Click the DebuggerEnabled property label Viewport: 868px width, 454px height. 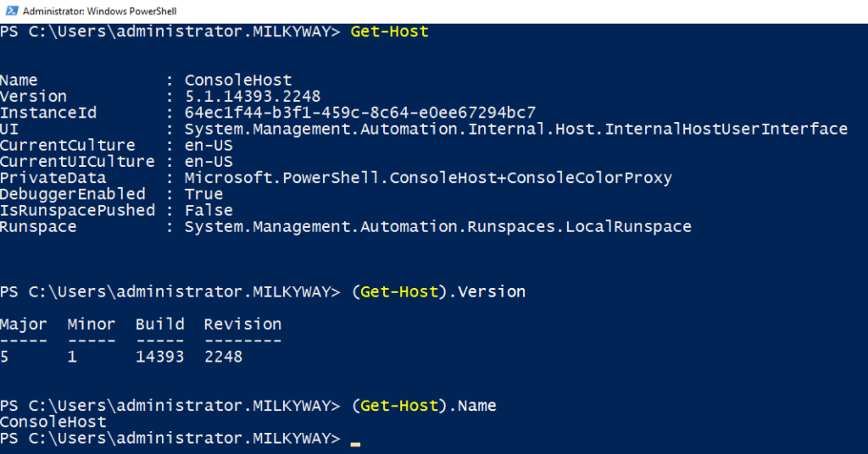pos(73,194)
